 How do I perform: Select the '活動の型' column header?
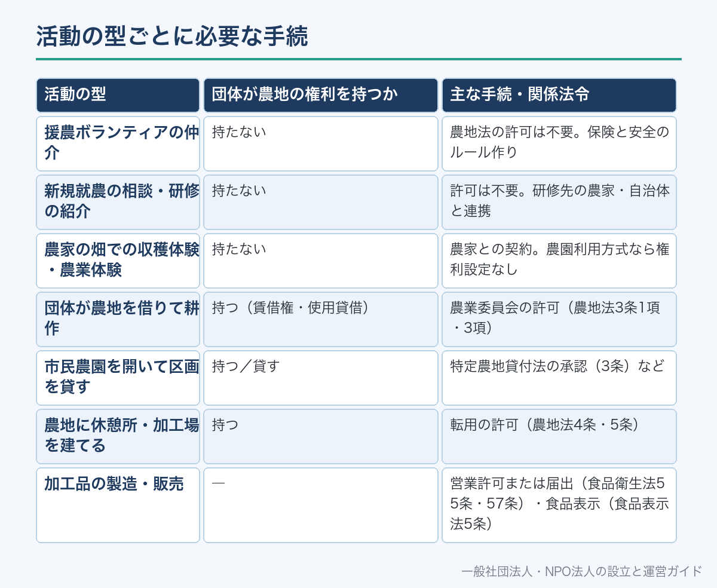pos(118,95)
